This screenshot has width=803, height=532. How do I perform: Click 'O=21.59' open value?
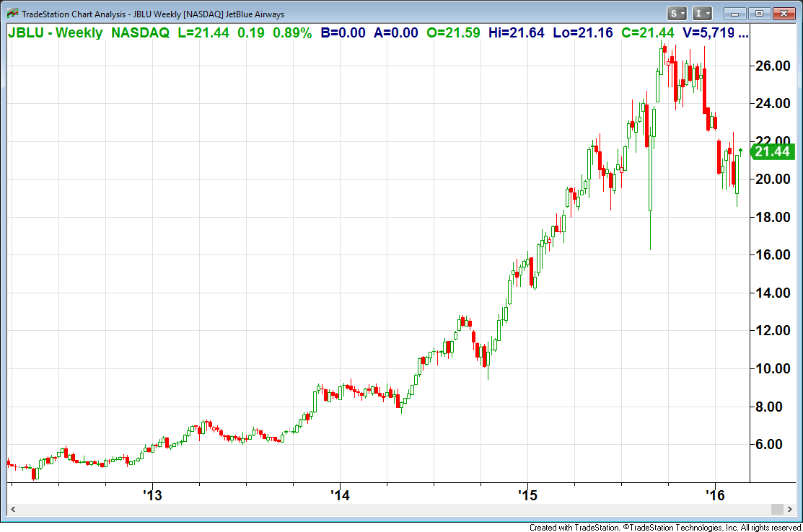453,32
